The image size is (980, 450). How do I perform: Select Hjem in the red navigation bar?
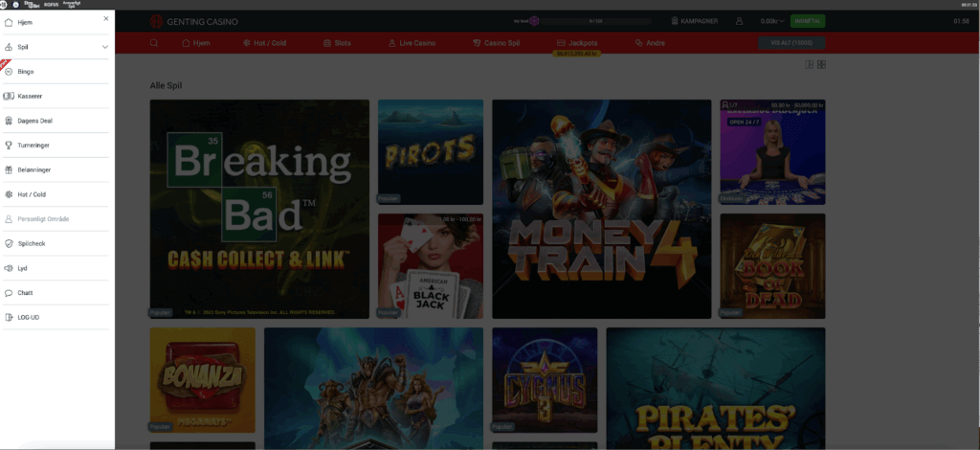(195, 43)
